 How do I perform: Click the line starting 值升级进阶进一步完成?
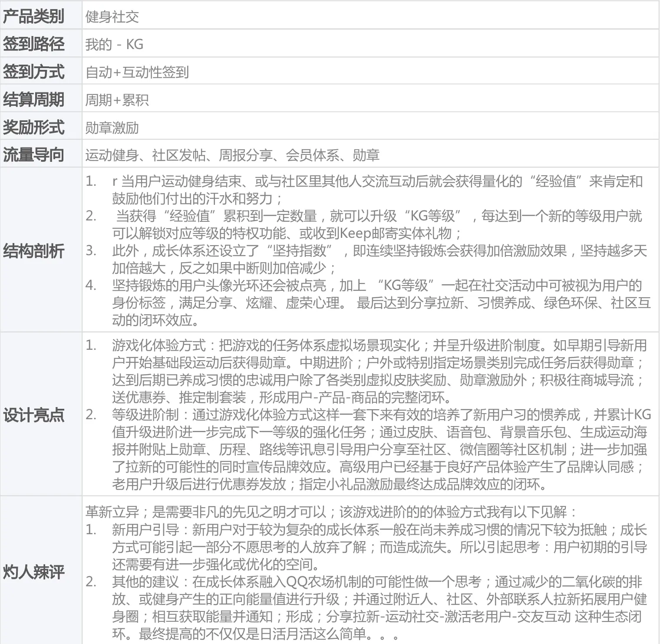(379, 432)
